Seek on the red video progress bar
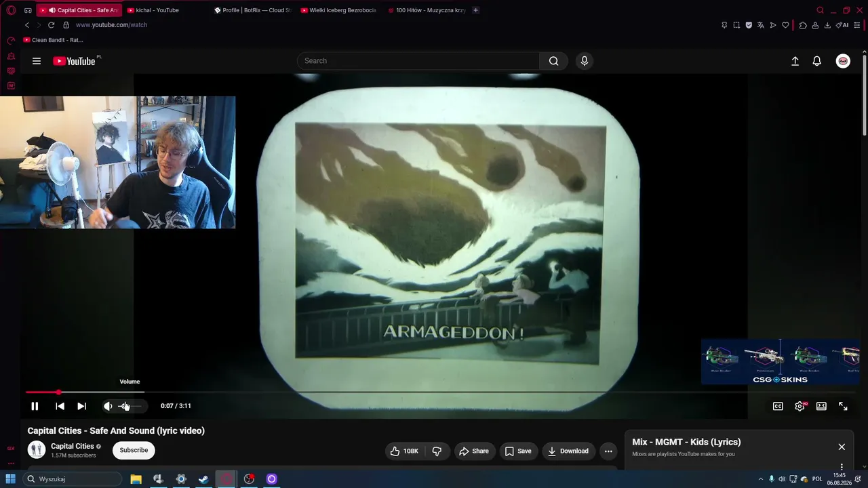Screen dimensions: 868x488 click(42, 392)
